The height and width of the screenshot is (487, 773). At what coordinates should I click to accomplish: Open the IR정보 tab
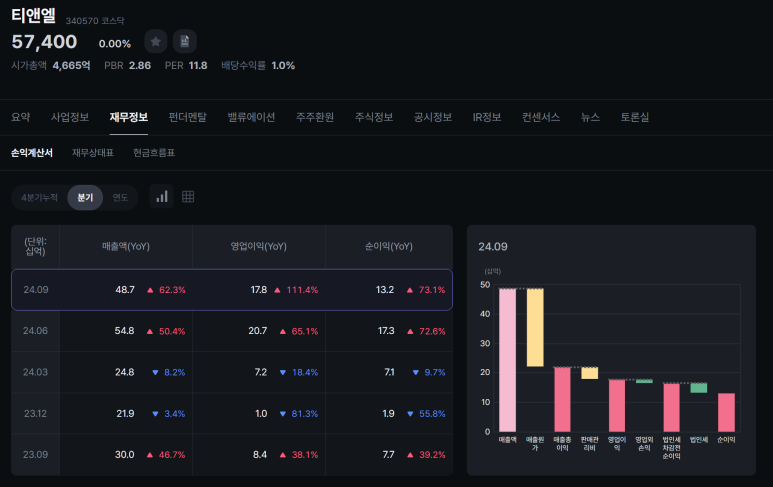(x=487, y=117)
